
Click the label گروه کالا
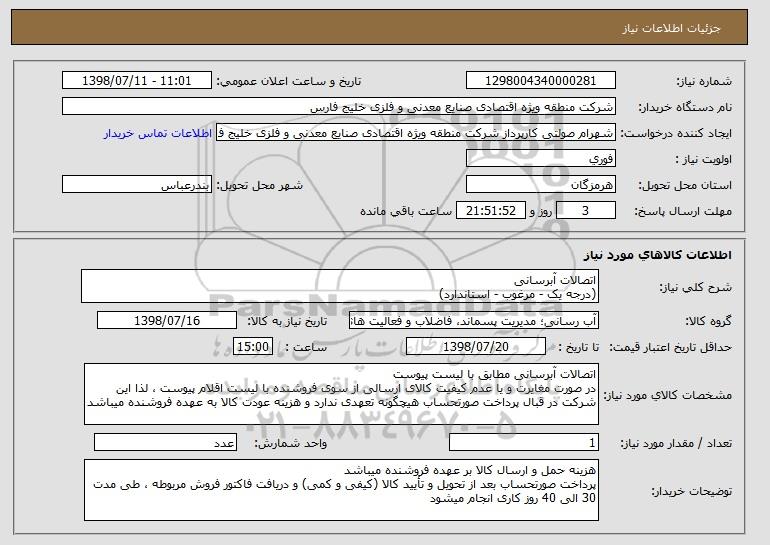708,322
